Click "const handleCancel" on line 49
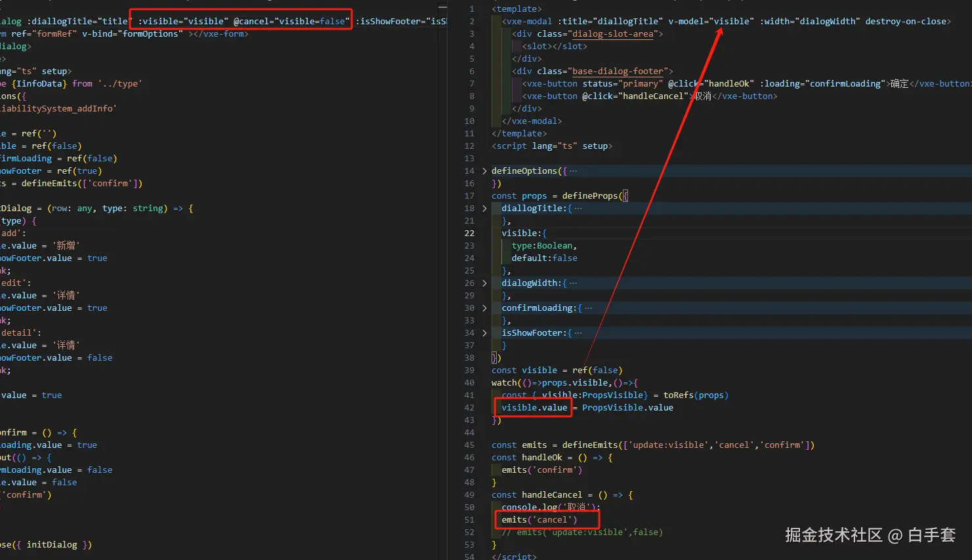Viewport: 972px width, 560px height. [537, 495]
